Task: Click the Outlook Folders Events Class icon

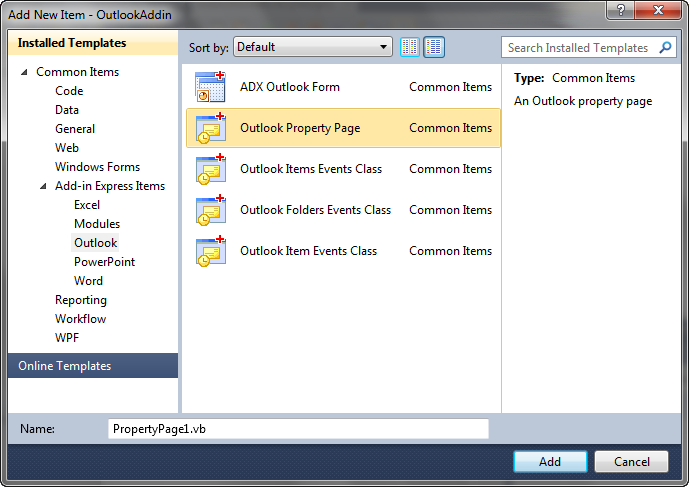Action: pyautogui.click(x=210, y=210)
